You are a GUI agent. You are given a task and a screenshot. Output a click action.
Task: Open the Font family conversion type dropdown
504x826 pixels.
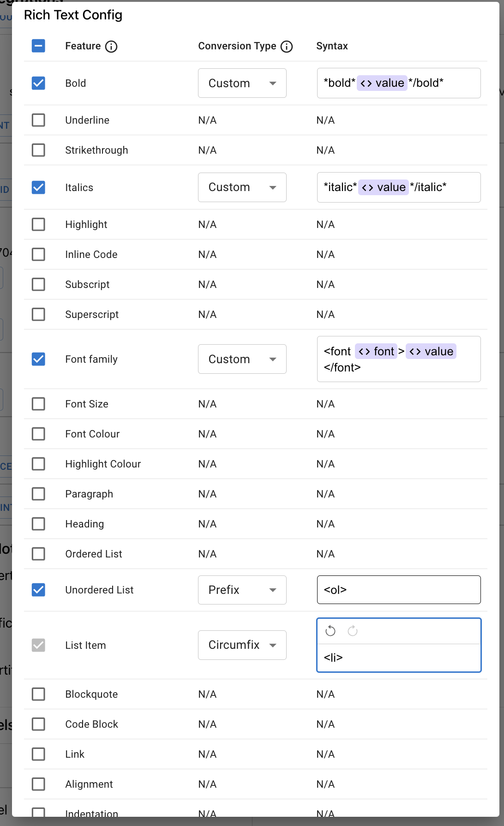click(x=242, y=359)
